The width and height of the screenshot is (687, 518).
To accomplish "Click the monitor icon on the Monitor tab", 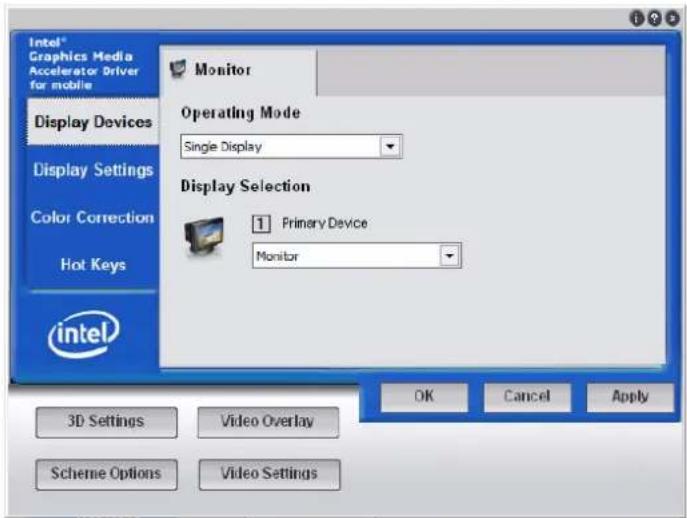I will (178, 69).
